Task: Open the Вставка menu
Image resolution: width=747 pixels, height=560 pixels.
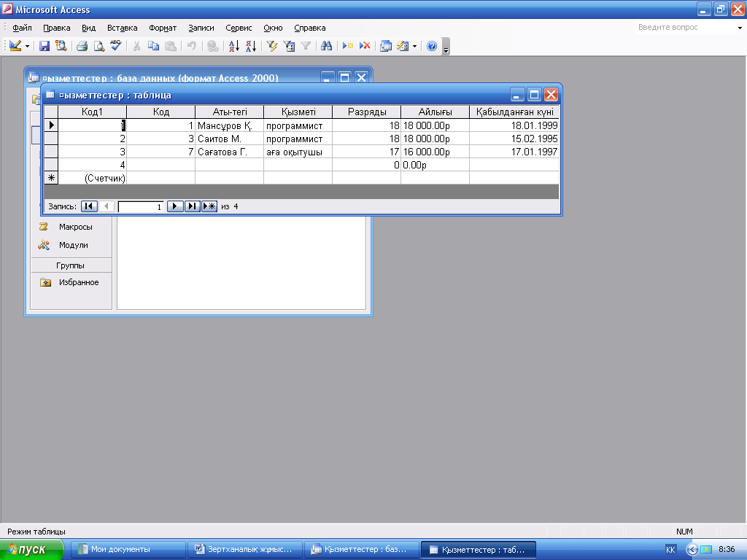Action: point(122,28)
